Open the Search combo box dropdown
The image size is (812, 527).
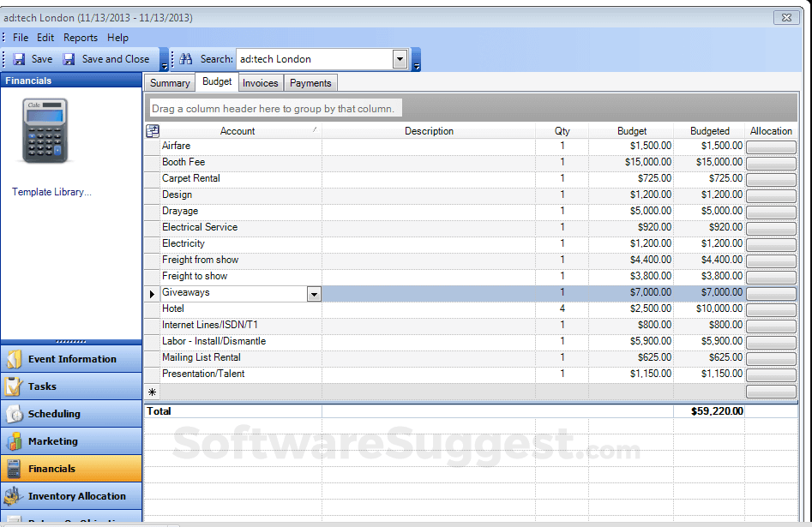pos(399,59)
